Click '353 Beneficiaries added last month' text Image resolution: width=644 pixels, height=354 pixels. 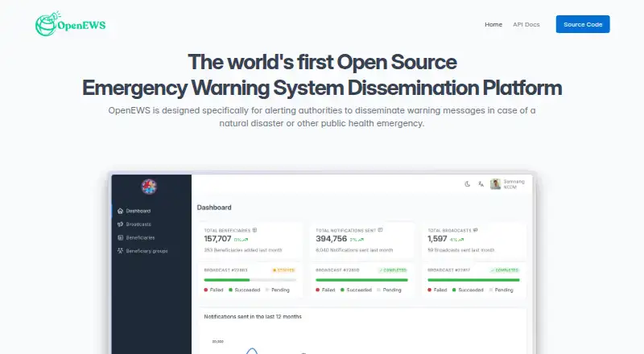point(243,250)
